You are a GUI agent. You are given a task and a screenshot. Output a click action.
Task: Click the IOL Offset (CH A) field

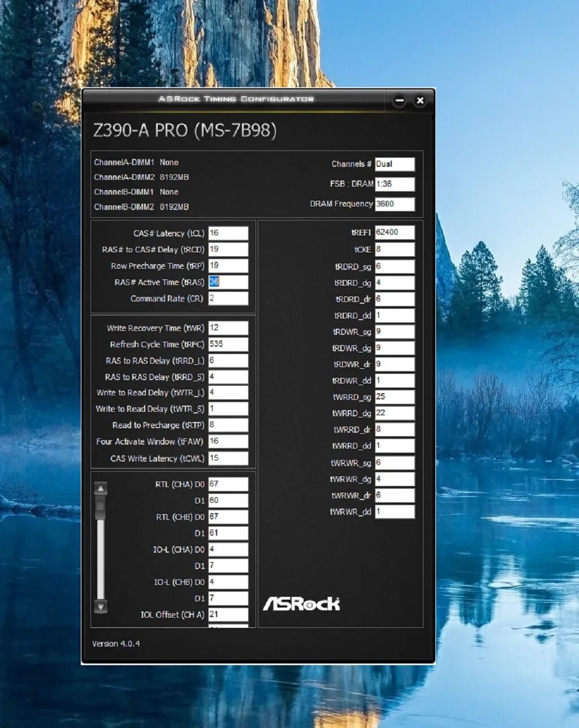click(228, 614)
